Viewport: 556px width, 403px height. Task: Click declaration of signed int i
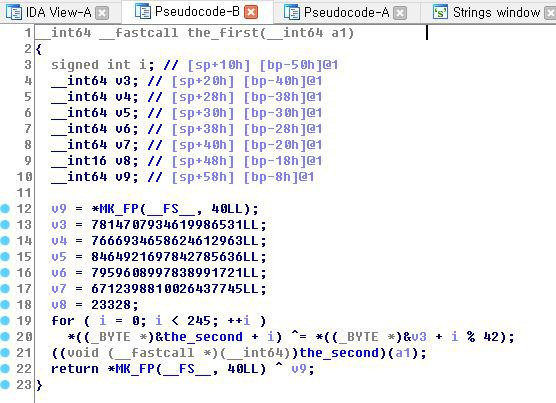[103, 65]
